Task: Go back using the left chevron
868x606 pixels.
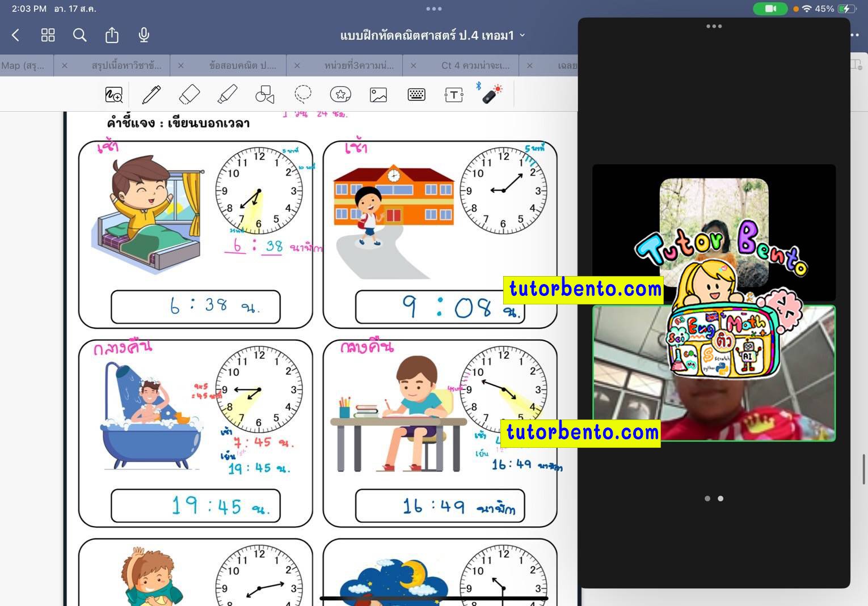Action: coord(16,35)
